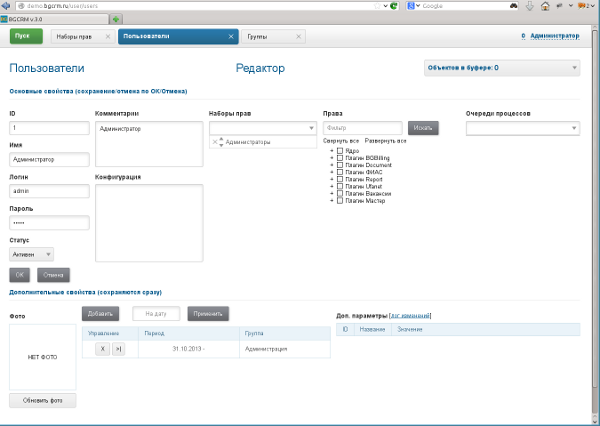This screenshot has width=600, height=426.
Task: Tick the Плагин Report checkbox
Action: point(340,179)
